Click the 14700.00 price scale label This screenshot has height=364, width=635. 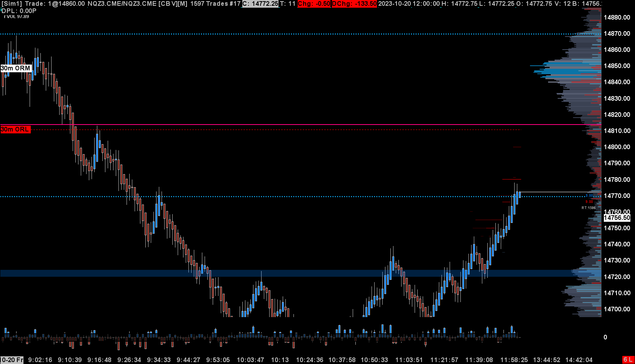pyautogui.click(x=617, y=309)
